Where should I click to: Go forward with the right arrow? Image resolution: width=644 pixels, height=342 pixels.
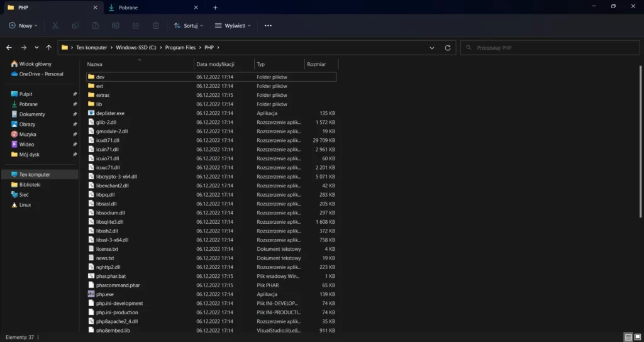(x=23, y=48)
